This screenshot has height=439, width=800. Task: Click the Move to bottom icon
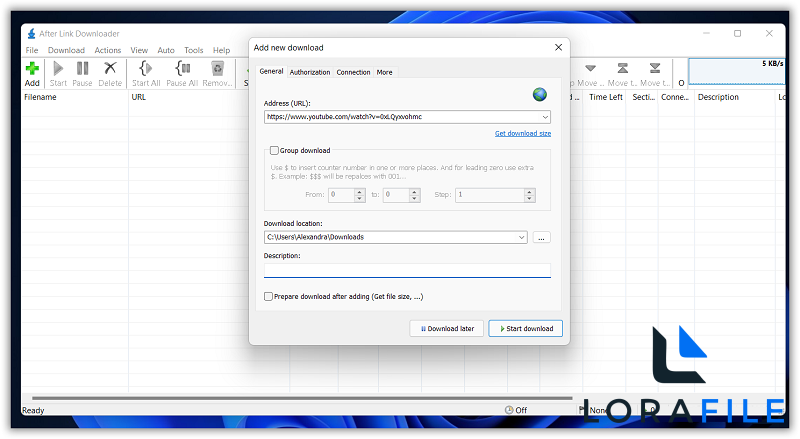[x=655, y=68]
